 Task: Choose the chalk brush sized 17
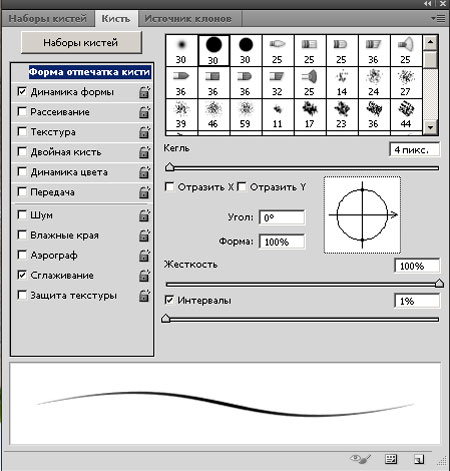pyautogui.click(x=309, y=115)
